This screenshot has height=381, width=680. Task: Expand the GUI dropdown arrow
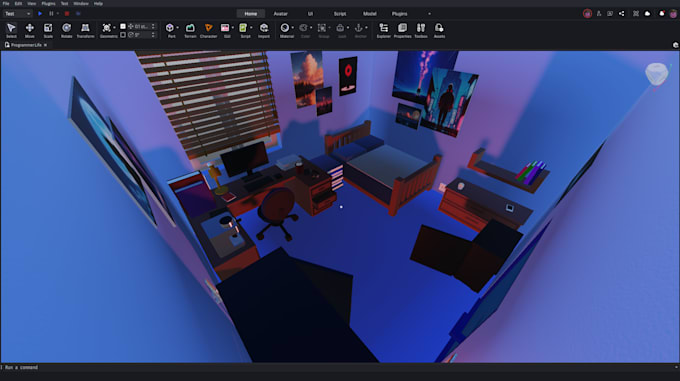[232, 28]
